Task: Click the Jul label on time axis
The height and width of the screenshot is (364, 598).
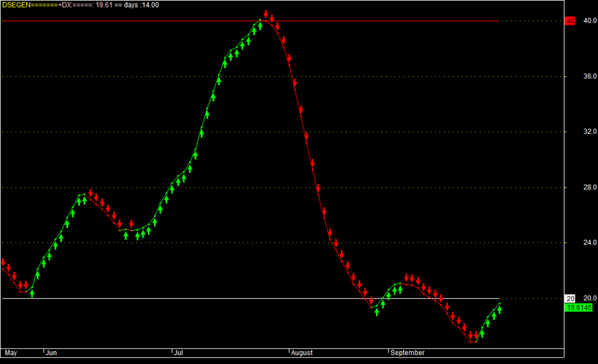Action: 178,353
